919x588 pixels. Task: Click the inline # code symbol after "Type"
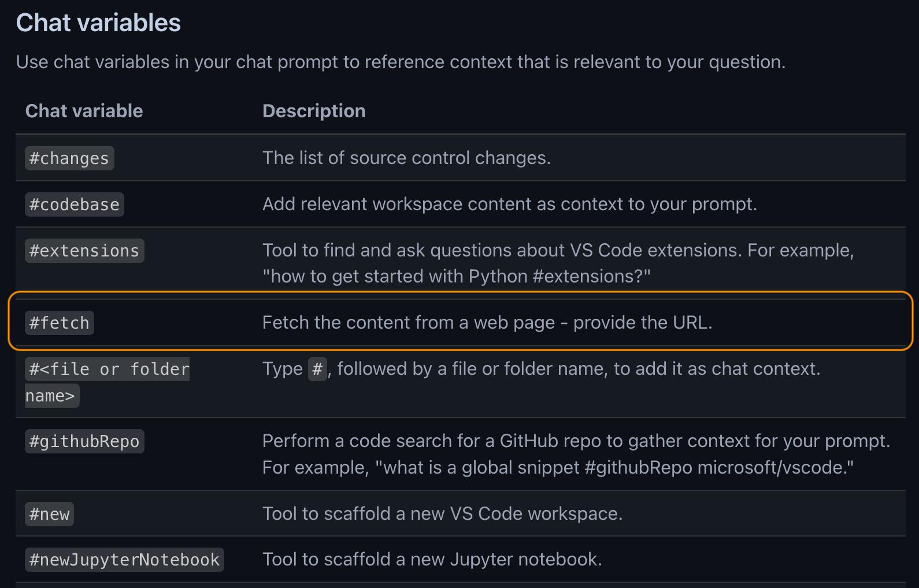(x=317, y=369)
